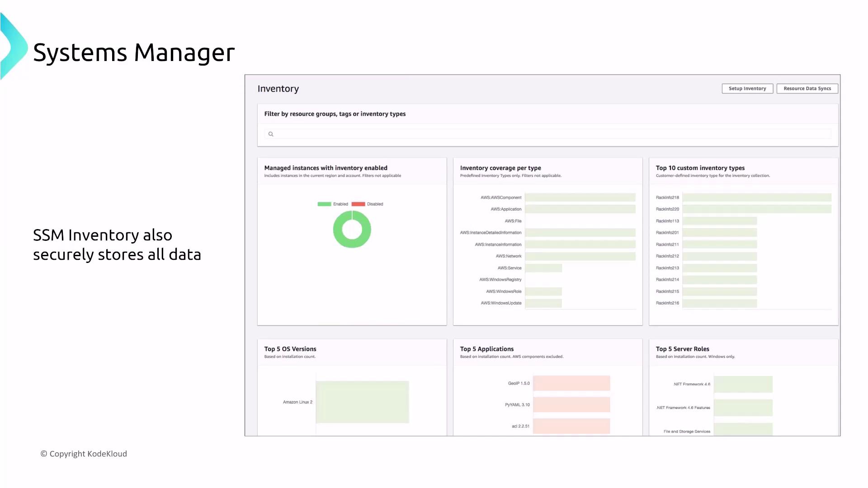Click the AWS:WindowsUpdate coverage bar
The image size is (868, 488).
543,303
